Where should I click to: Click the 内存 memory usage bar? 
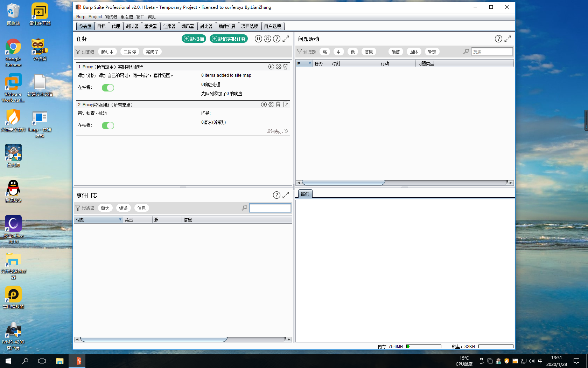pos(423,346)
